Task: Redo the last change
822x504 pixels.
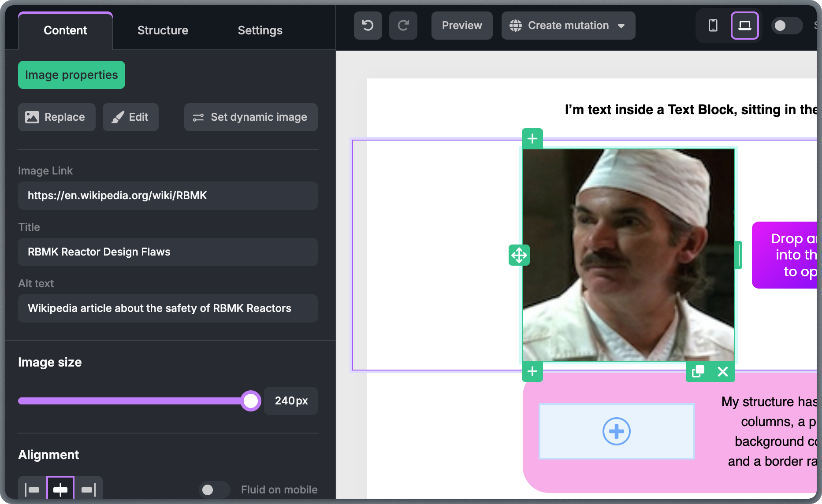Action: click(403, 25)
